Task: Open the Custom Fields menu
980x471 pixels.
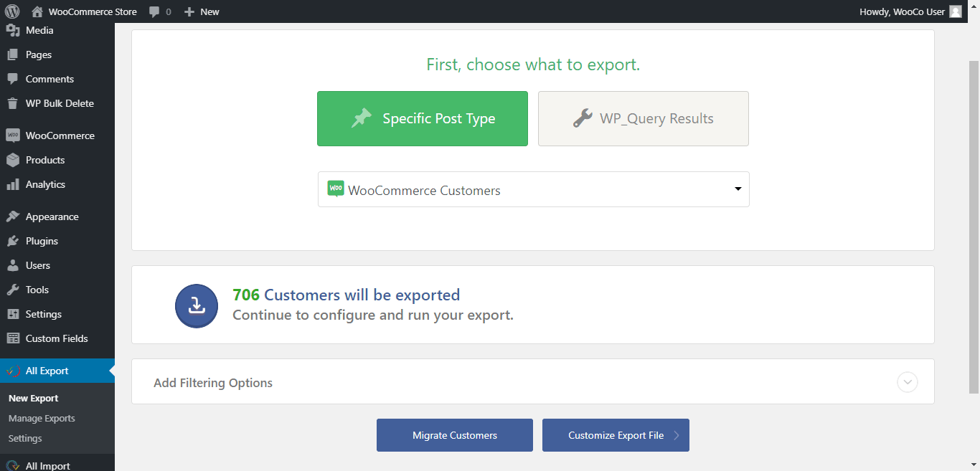Action: tap(57, 338)
